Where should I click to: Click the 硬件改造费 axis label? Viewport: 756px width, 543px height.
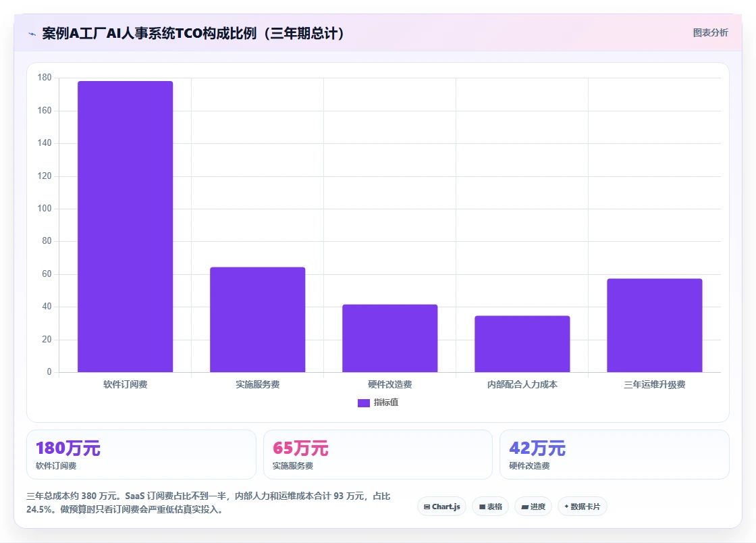click(x=390, y=384)
